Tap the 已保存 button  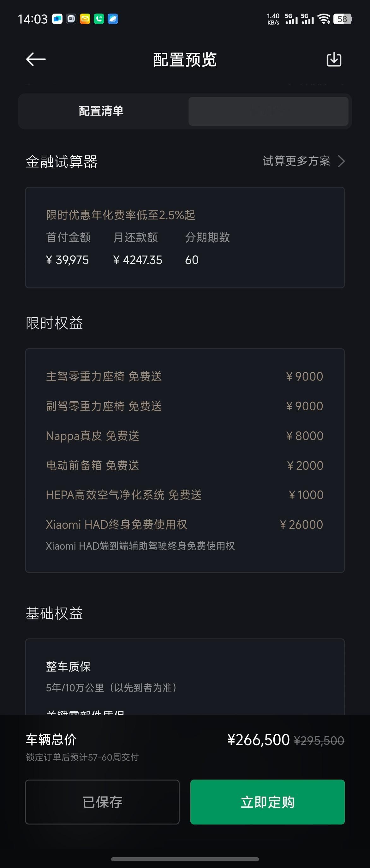pyautogui.click(x=102, y=802)
